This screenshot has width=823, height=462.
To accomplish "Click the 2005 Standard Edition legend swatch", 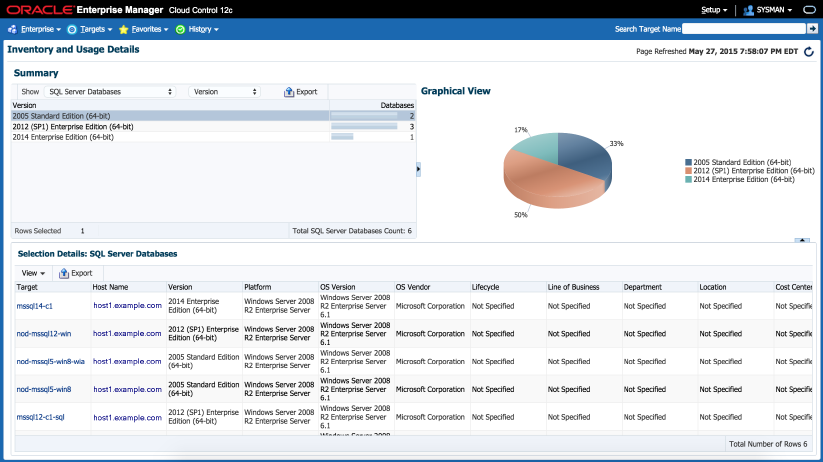I will click(x=688, y=163).
